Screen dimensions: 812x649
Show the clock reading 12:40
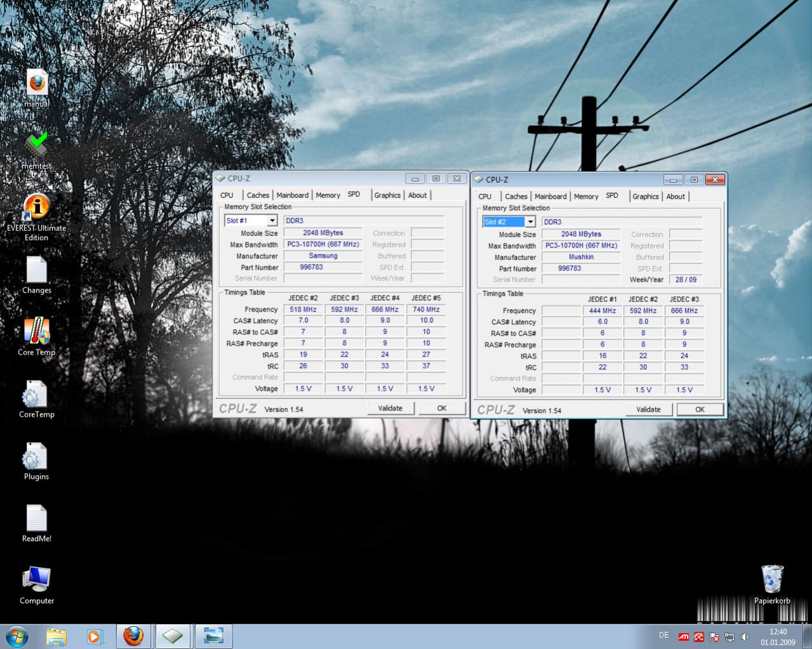pos(778,632)
